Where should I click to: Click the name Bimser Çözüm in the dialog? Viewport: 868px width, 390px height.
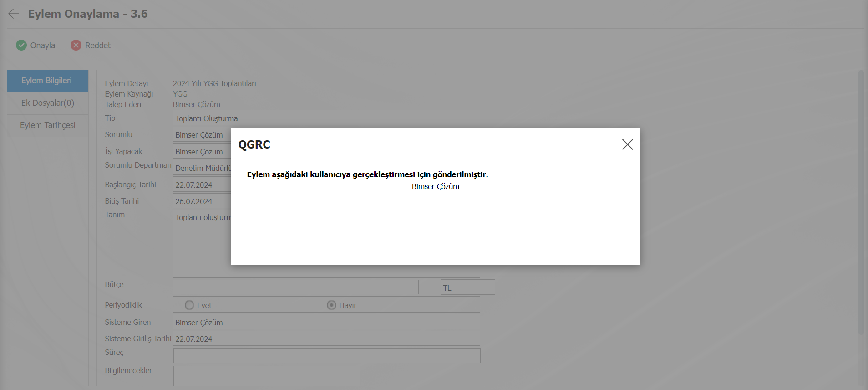click(436, 186)
